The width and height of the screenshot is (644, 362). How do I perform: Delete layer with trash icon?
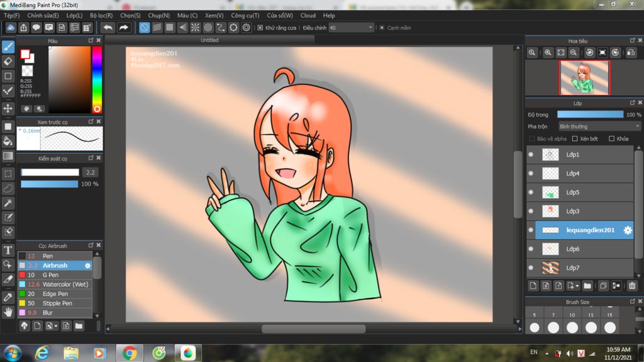click(x=632, y=285)
